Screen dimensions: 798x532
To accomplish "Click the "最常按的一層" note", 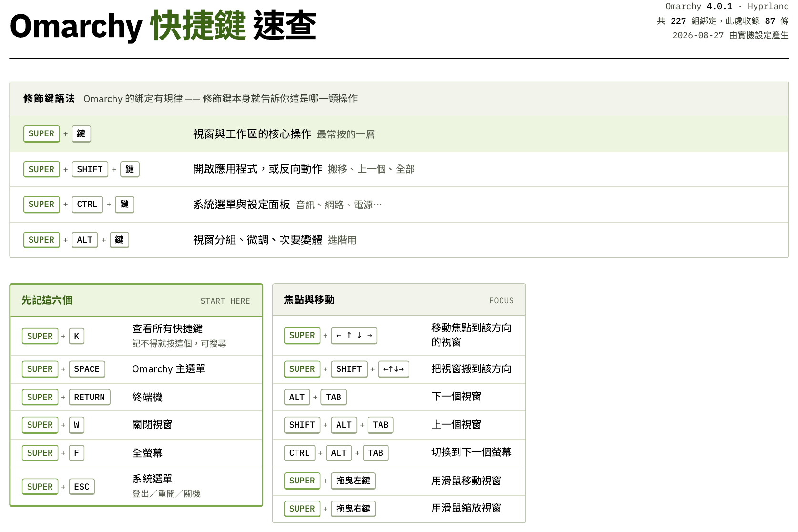I will [346, 134].
